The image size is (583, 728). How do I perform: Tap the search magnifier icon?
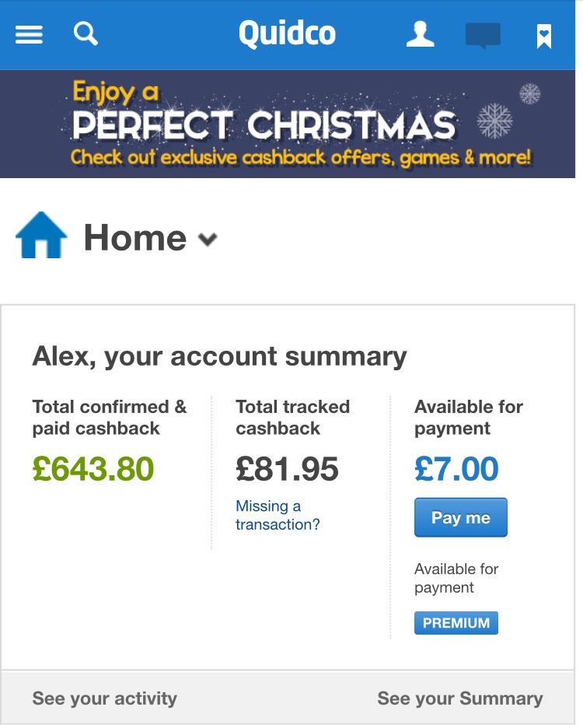pos(86,33)
